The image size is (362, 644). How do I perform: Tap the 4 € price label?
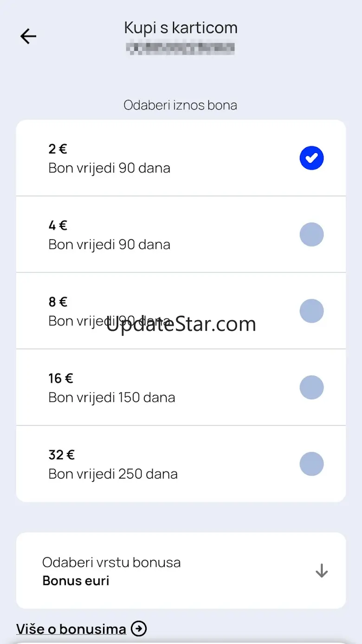58,226
